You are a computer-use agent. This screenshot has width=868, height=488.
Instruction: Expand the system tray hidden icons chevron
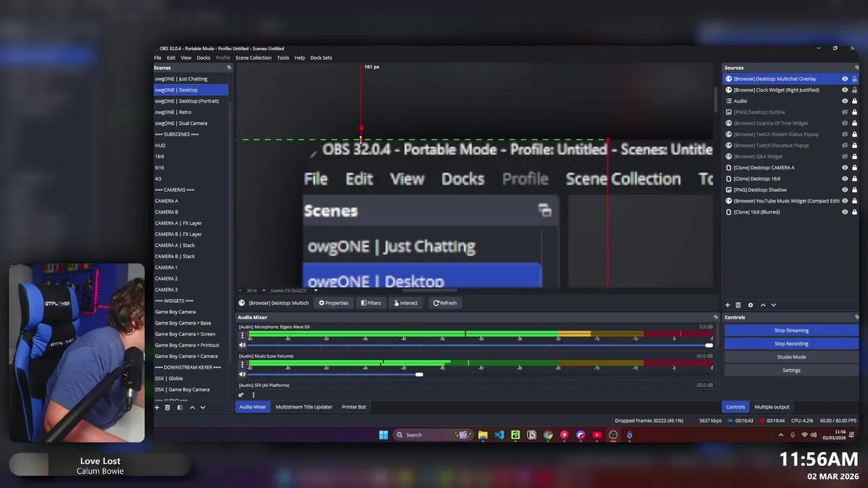tap(781, 435)
